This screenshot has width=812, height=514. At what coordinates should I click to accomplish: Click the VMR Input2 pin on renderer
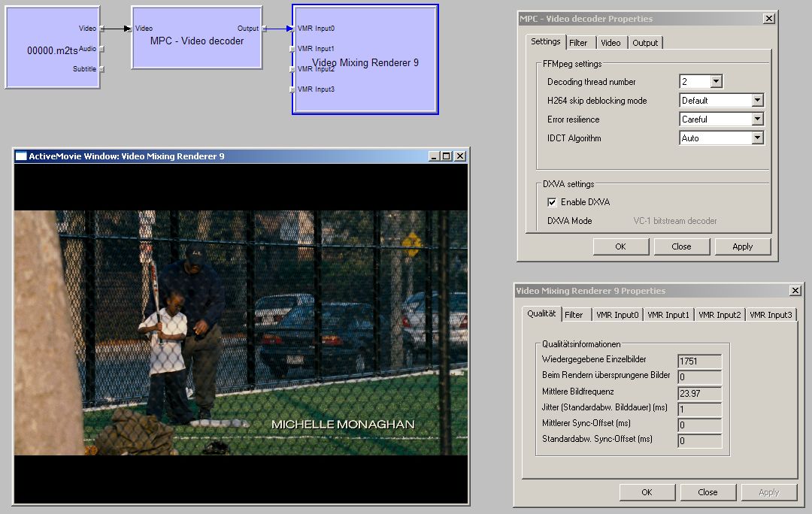click(x=293, y=69)
